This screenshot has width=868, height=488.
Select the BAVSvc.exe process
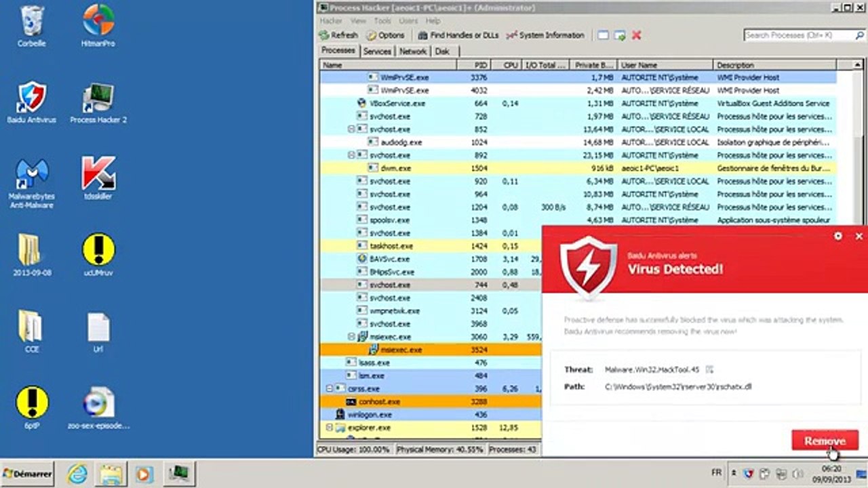point(431,259)
